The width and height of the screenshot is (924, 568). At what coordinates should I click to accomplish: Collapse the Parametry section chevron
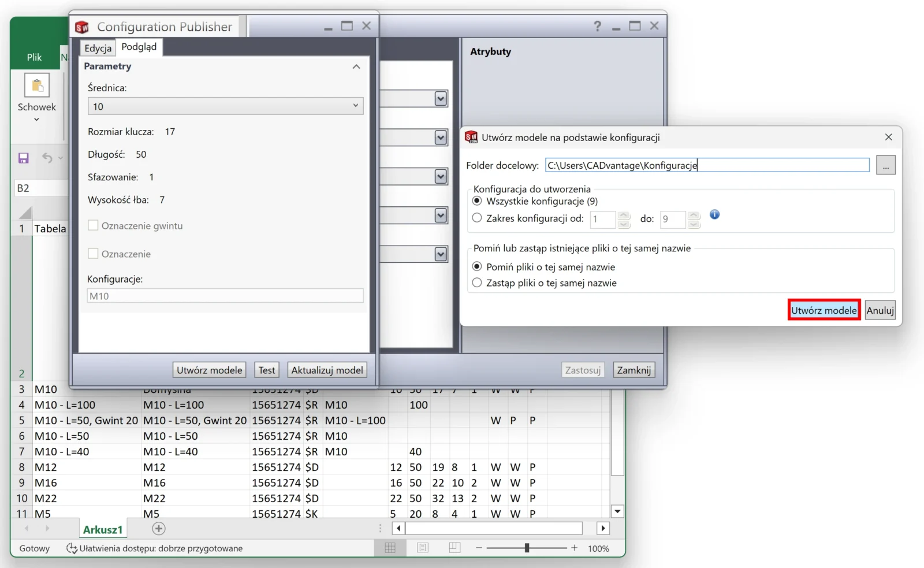(356, 66)
